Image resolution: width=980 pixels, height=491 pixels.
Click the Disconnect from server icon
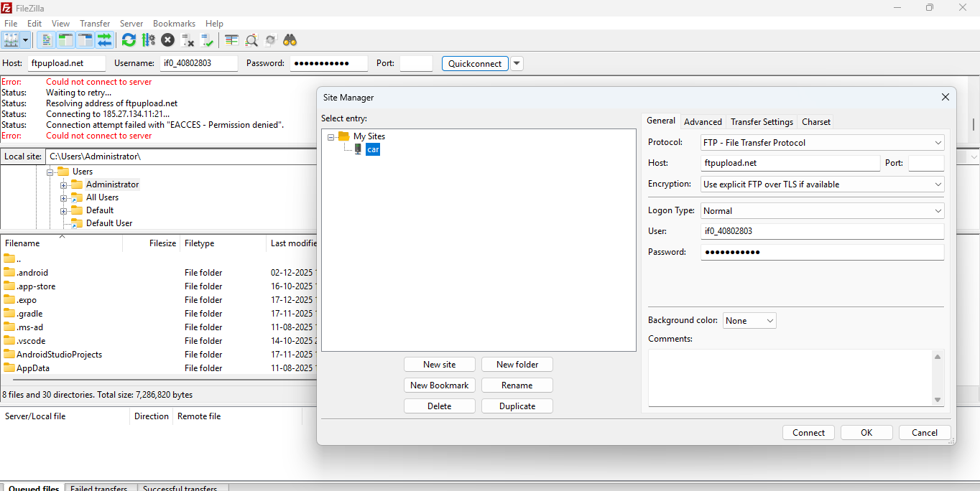188,40
